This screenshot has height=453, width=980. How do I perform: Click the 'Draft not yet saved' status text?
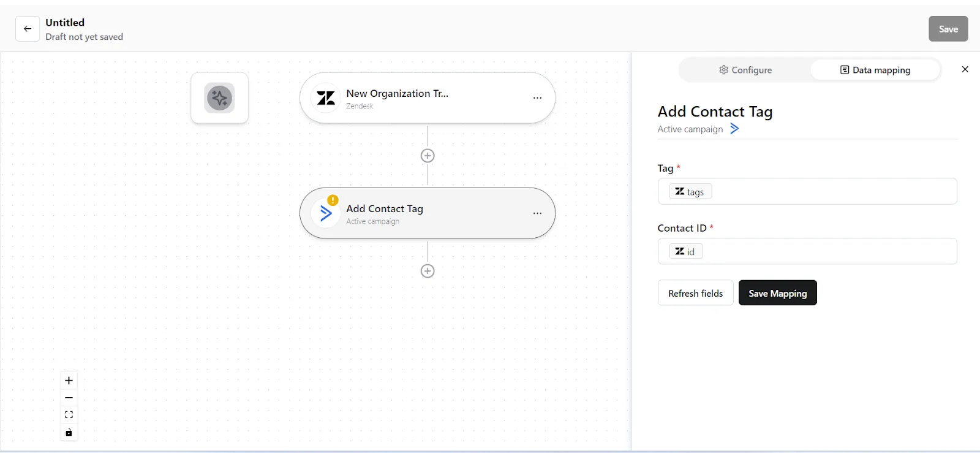click(x=84, y=37)
